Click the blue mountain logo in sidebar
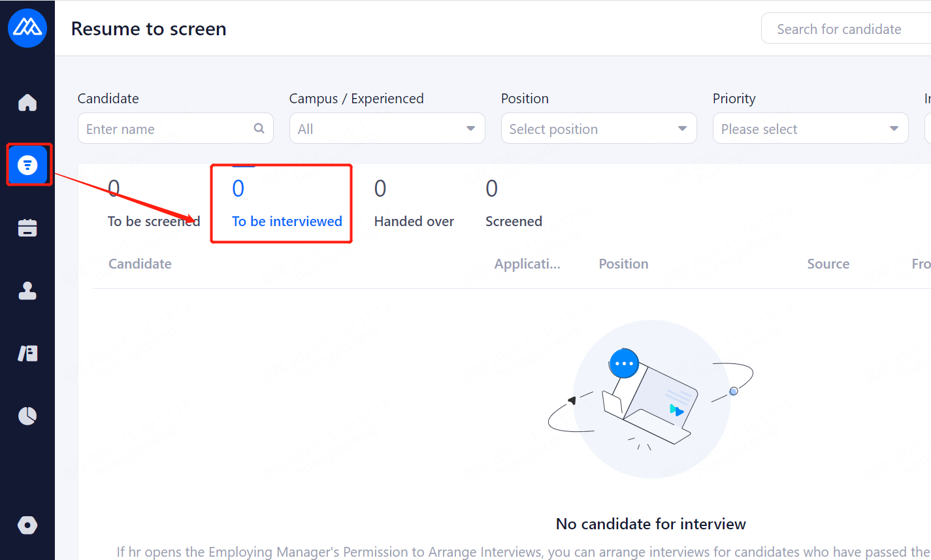 pyautogui.click(x=27, y=28)
